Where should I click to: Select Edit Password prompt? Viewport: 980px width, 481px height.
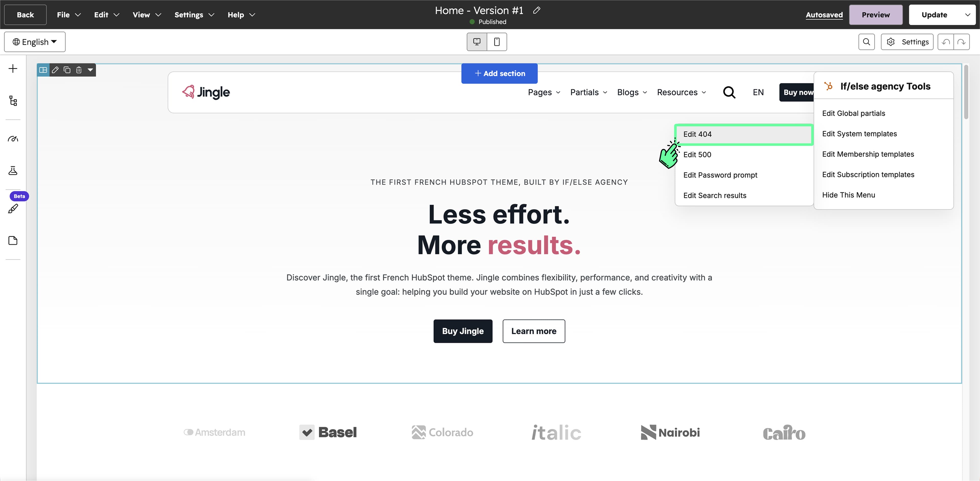[744, 175]
